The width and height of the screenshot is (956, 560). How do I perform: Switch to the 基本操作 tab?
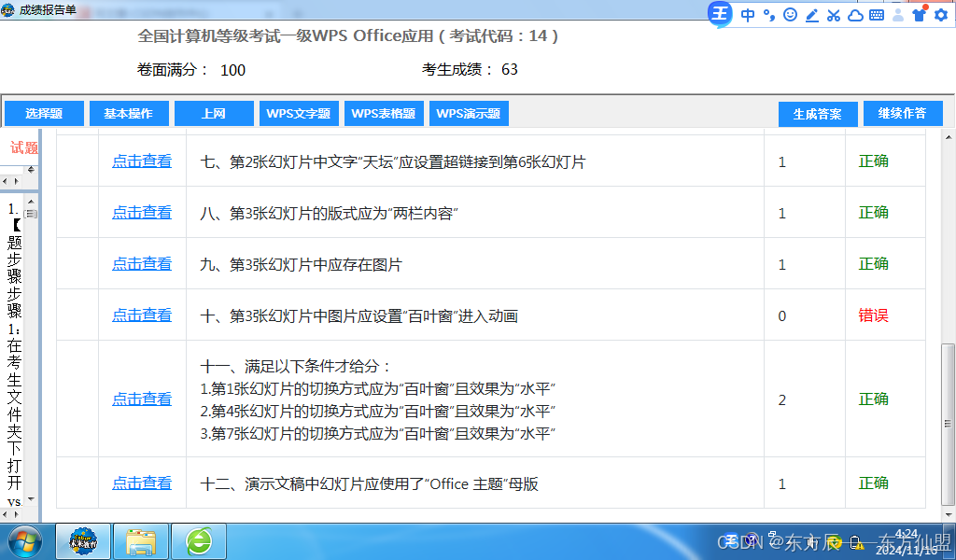pos(129,113)
